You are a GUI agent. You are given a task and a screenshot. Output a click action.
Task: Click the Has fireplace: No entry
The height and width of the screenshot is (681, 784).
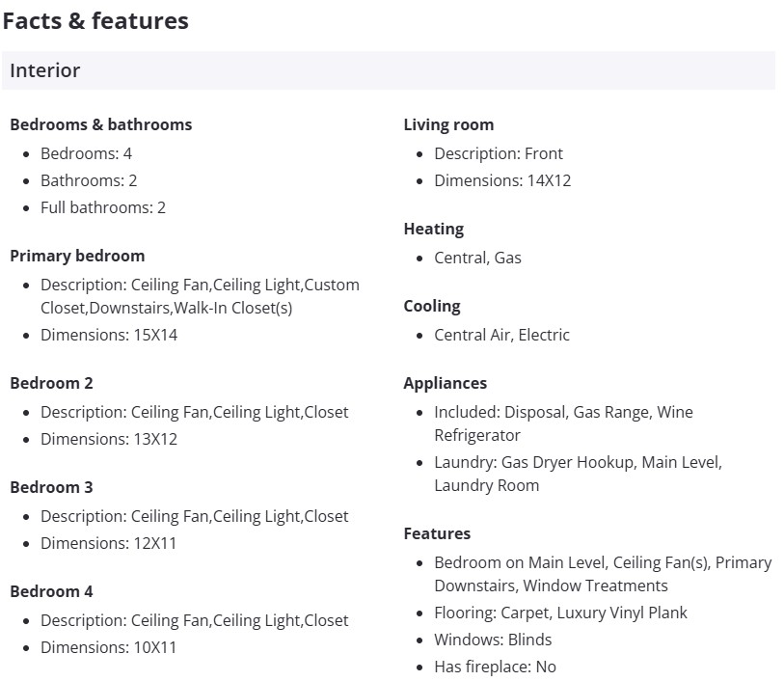pyautogui.click(x=495, y=667)
